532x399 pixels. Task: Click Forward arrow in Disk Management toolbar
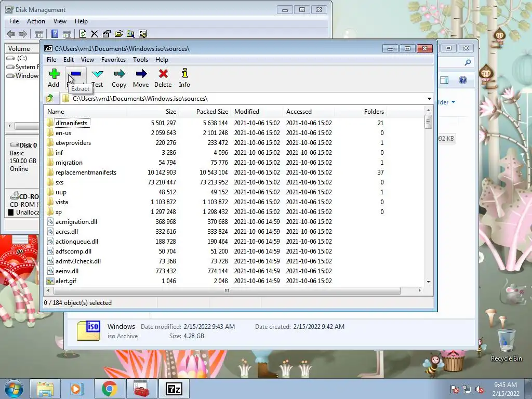pos(23,34)
